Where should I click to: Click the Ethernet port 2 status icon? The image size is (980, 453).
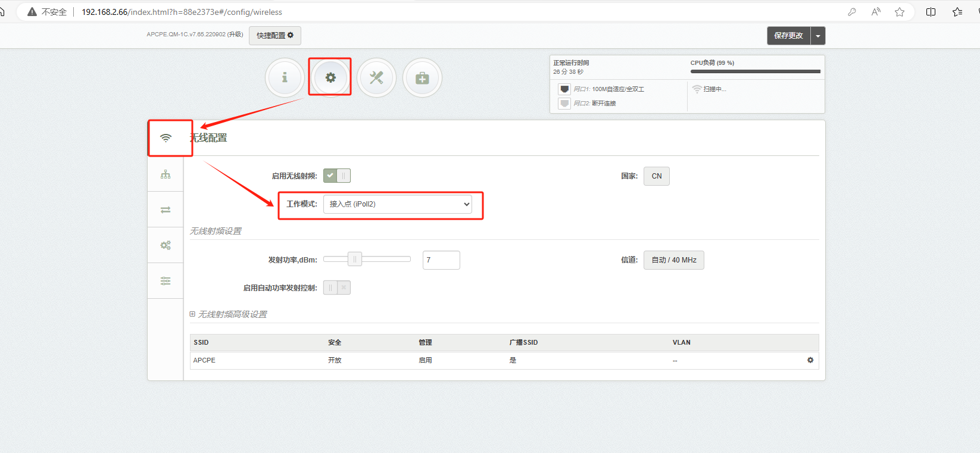coord(564,104)
